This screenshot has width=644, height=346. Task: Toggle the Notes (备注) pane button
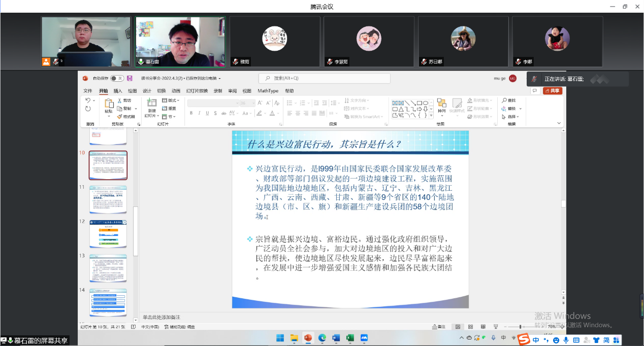(438, 327)
